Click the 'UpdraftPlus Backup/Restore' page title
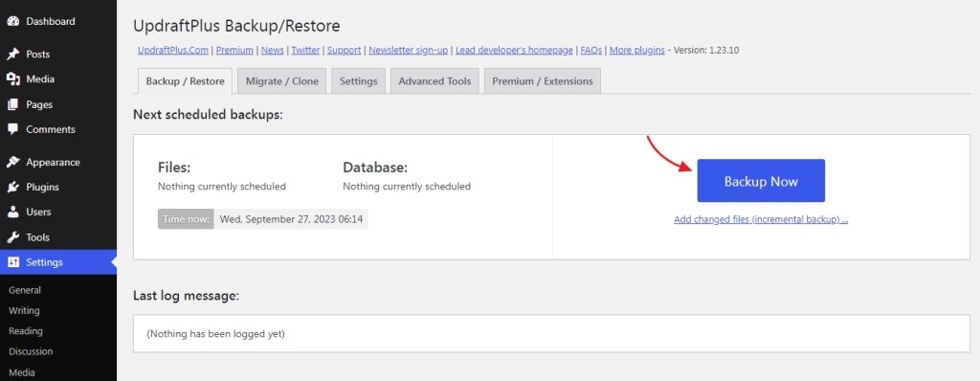This screenshot has width=980, height=381. click(x=237, y=26)
